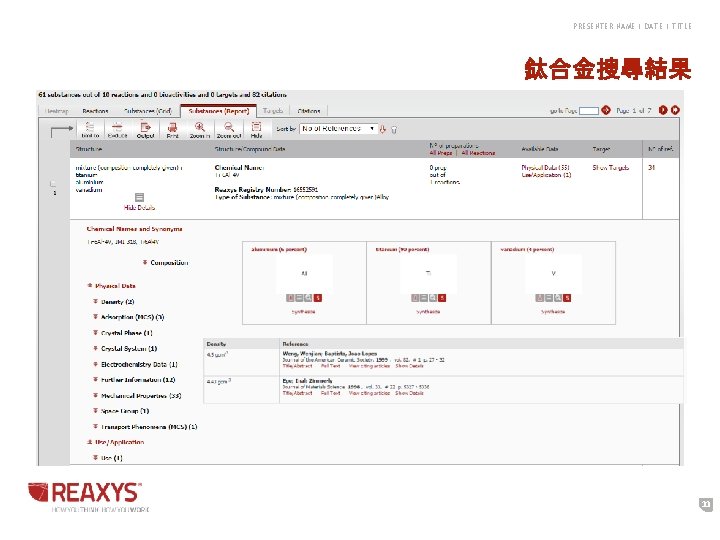The height and width of the screenshot is (540, 720).
Task: Tick the checkbox for substance row 1
Action: tap(53, 184)
